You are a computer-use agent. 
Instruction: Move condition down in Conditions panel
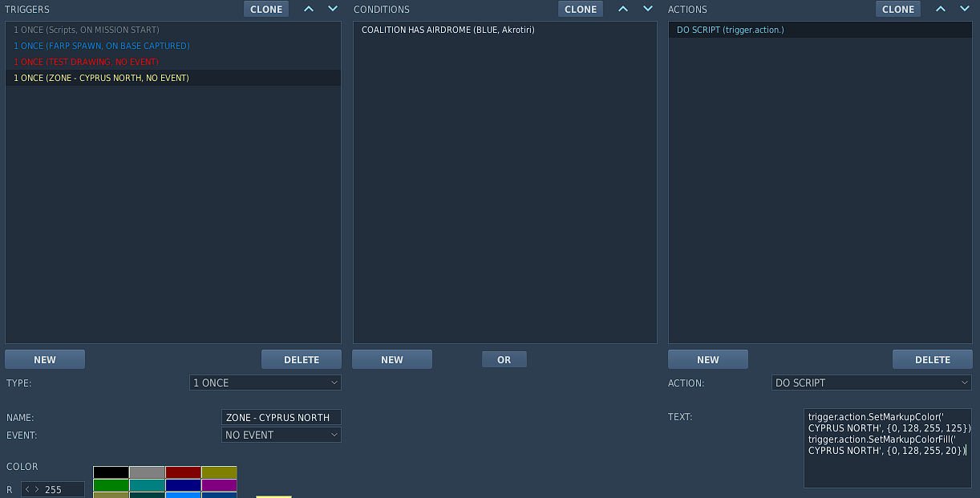(647, 9)
